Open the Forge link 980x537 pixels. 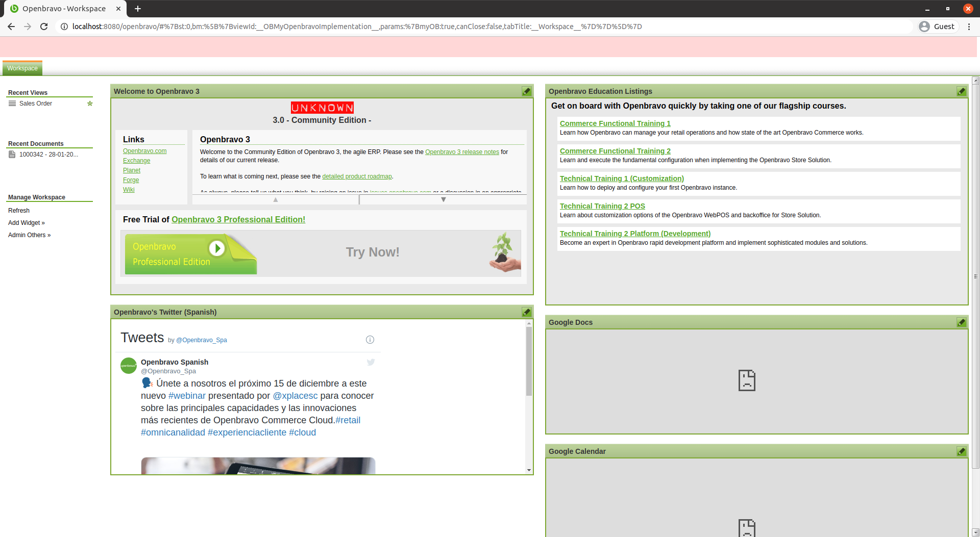coord(131,180)
